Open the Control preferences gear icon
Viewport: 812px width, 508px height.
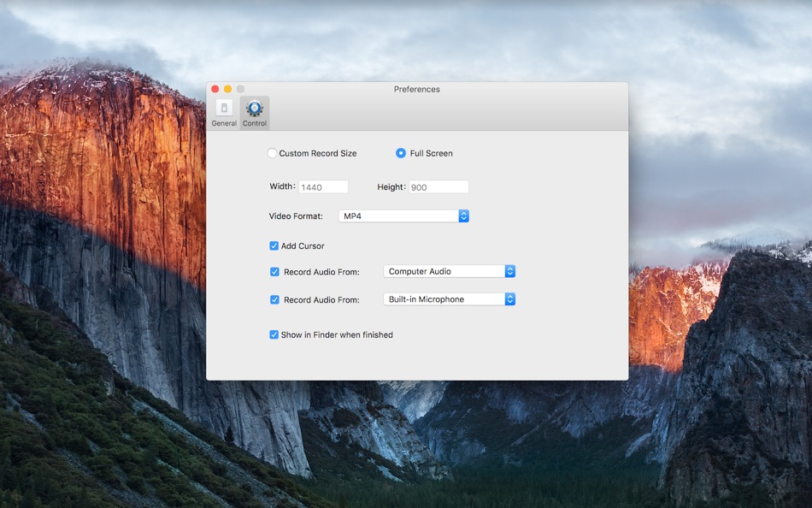[254, 108]
